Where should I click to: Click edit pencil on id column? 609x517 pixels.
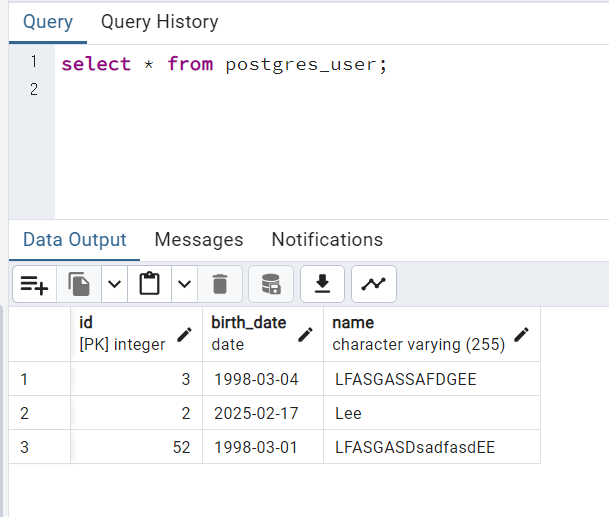(184, 334)
